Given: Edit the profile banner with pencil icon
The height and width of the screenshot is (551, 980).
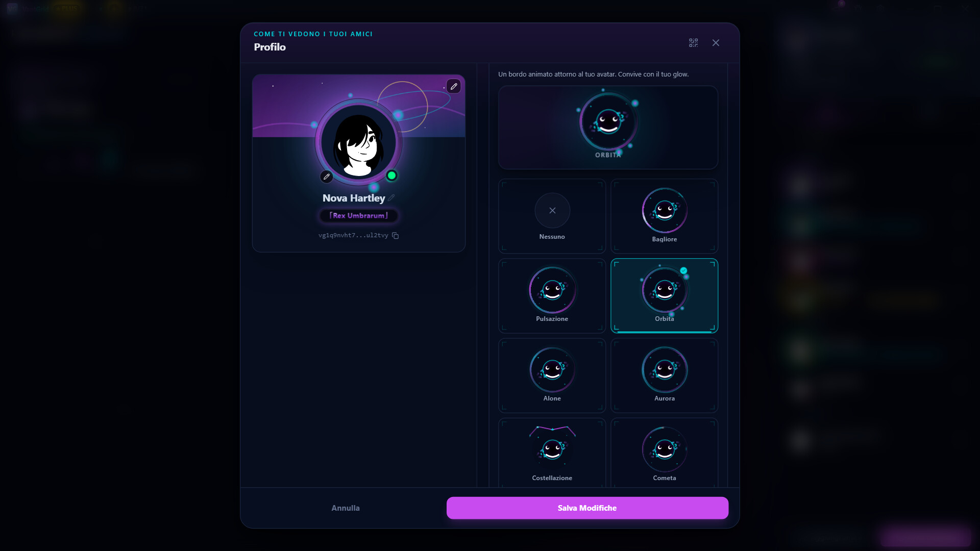Looking at the screenshot, I should 453,86.
